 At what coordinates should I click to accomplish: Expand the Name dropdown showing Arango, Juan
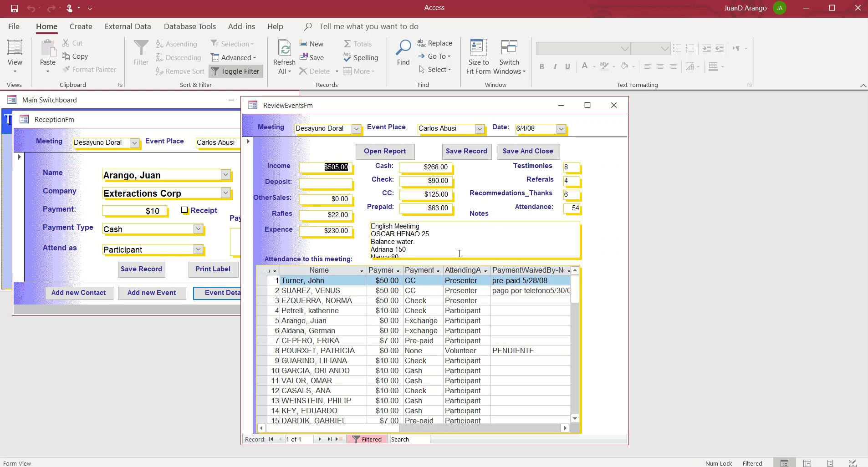[x=225, y=174]
